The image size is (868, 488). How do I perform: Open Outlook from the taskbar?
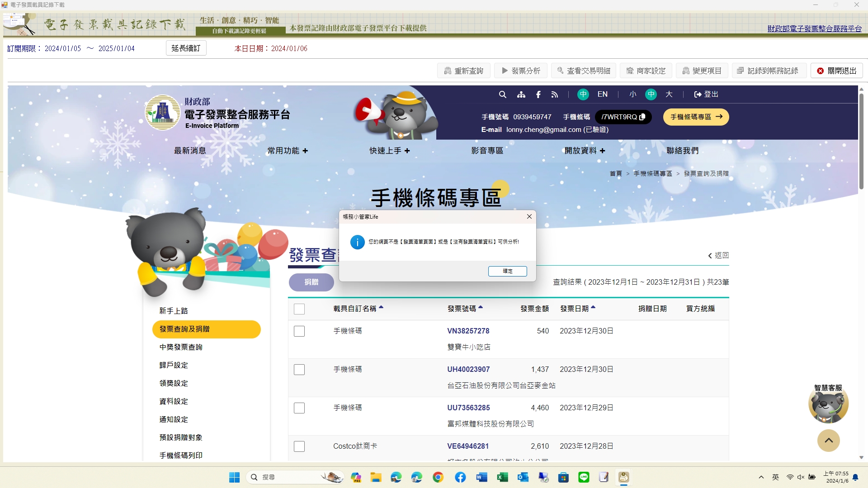[523, 477]
